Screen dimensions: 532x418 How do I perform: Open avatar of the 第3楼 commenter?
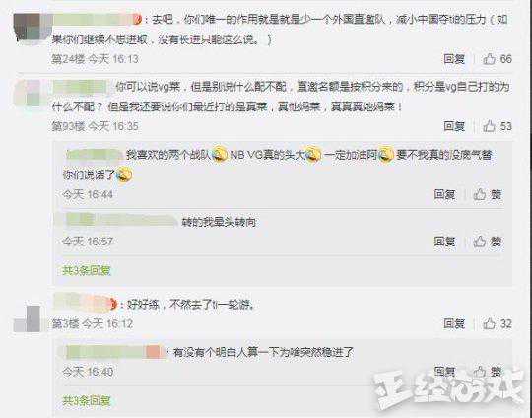[30, 318]
